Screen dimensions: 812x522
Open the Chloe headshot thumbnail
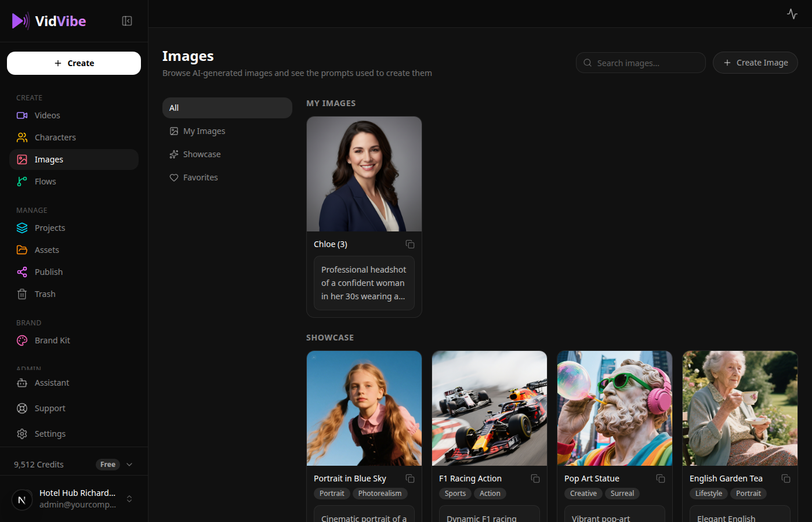click(364, 174)
